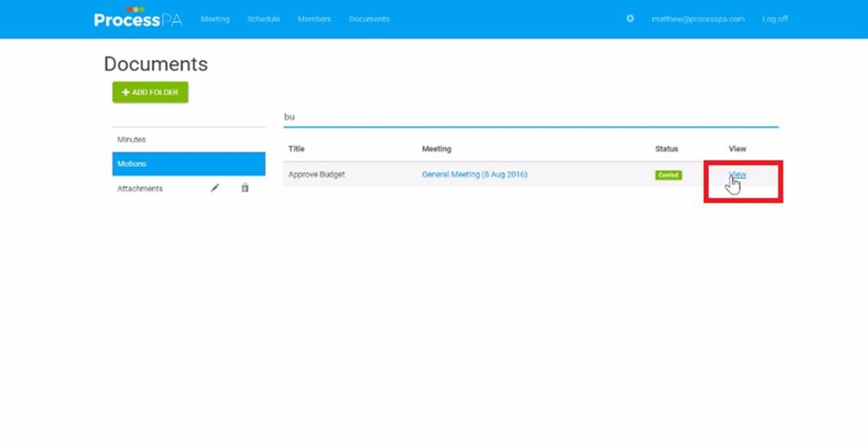The width and height of the screenshot is (868, 447).
Task: Open the Attachments folder
Action: click(140, 188)
